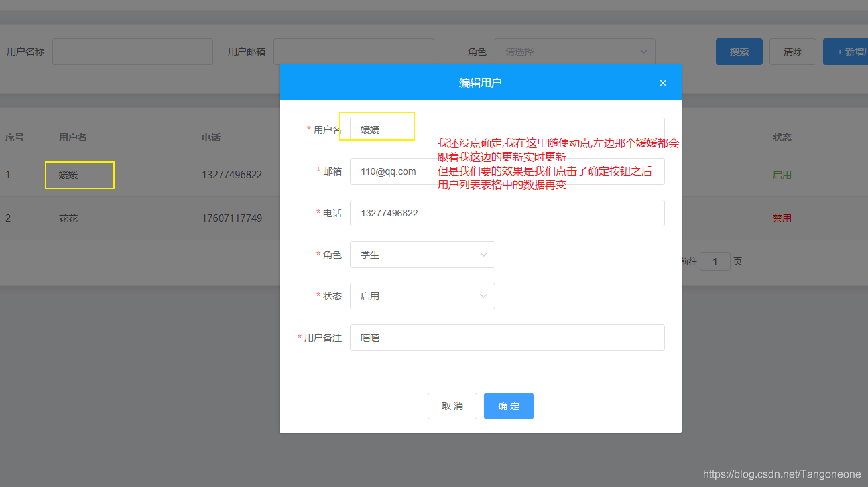This screenshot has width=868, height=487.
Task: Click the X to close the edit user dialog
Action: [662, 82]
